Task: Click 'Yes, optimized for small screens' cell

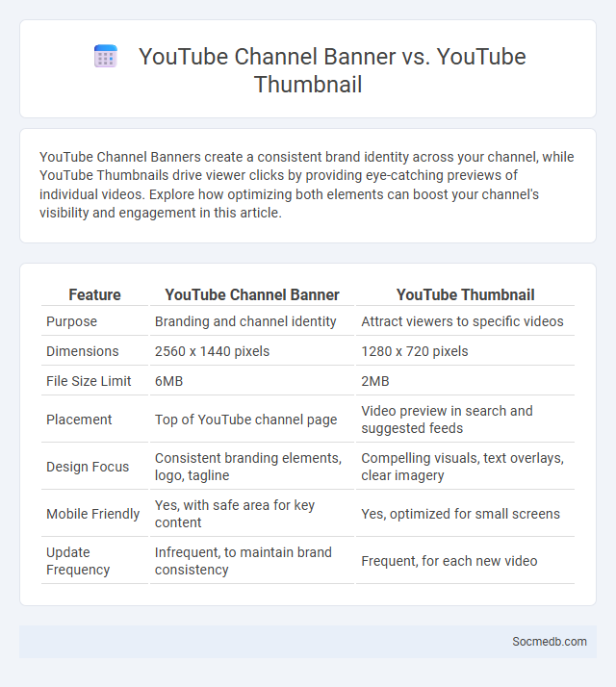Action: click(x=461, y=514)
